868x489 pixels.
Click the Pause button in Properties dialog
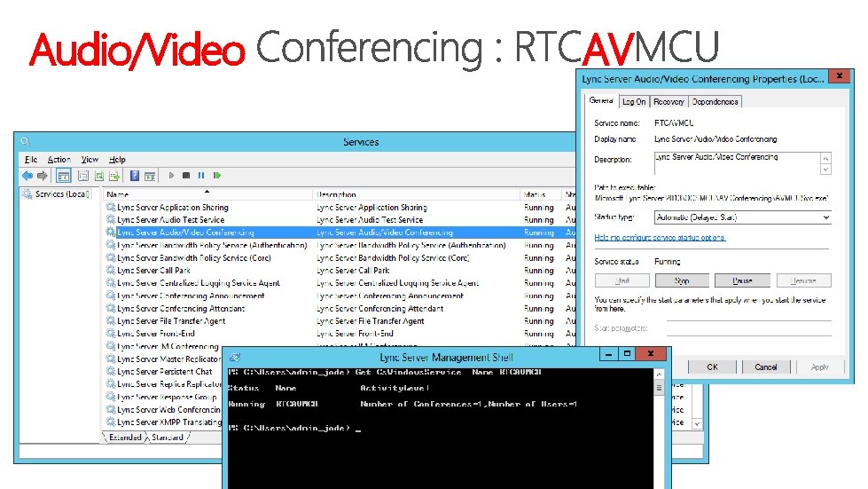click(742, 280)
